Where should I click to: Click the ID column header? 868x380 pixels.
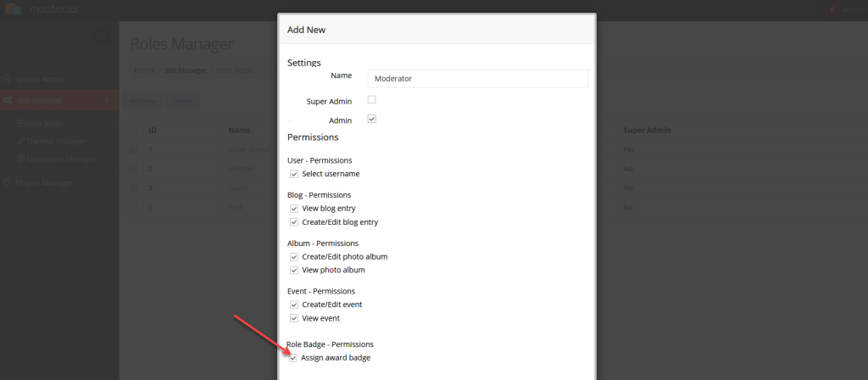point(153,130)
